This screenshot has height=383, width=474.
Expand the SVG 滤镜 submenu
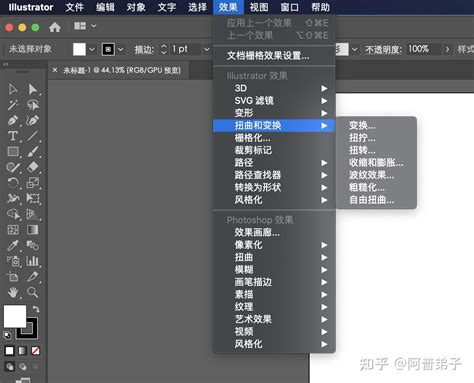pos(274,101)
